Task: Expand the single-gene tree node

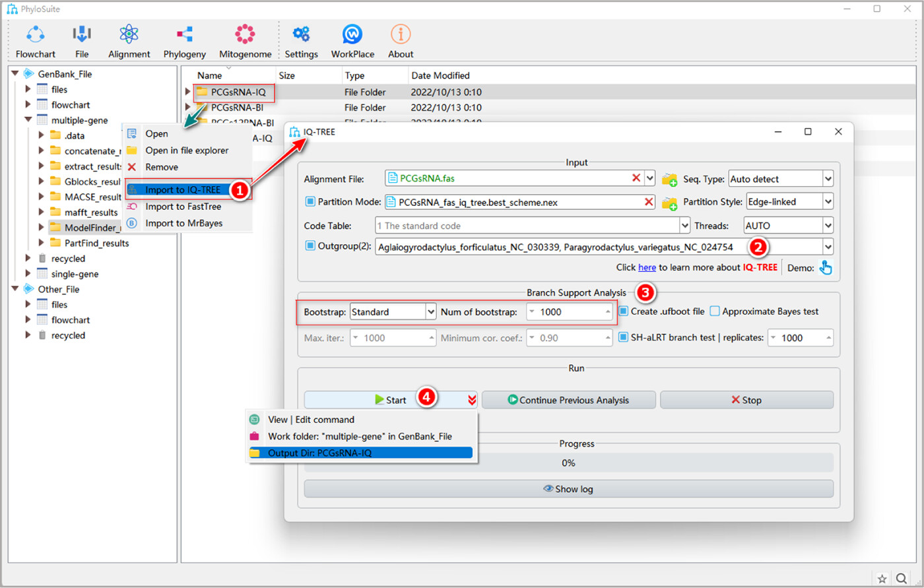Action: (28, 274)
